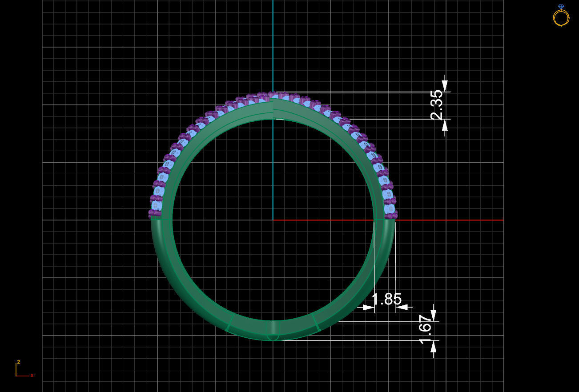Click the orange ring icon in corner
This screenshot has width=579, height=392.
coord(561,16)
